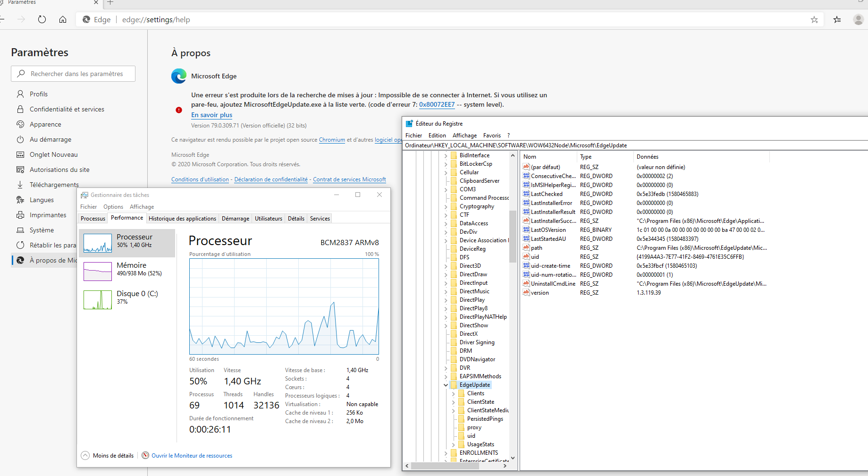Click the browser refresh icon
Screen dimensions: 868x476
tap(42, 19)
